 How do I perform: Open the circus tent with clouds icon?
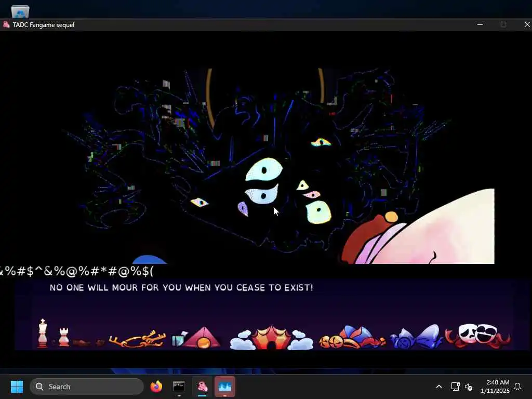pyautogui.click(x=271, y=338)
